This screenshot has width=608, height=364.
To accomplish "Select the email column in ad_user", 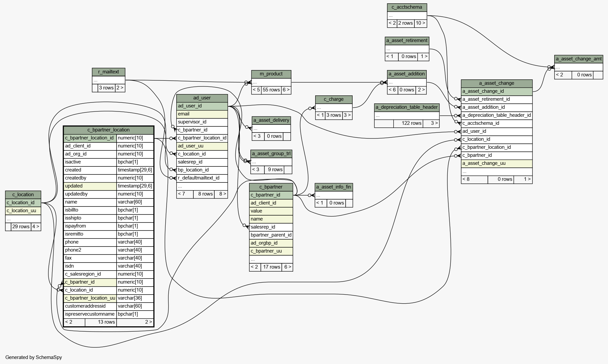I will coord(202,114).
